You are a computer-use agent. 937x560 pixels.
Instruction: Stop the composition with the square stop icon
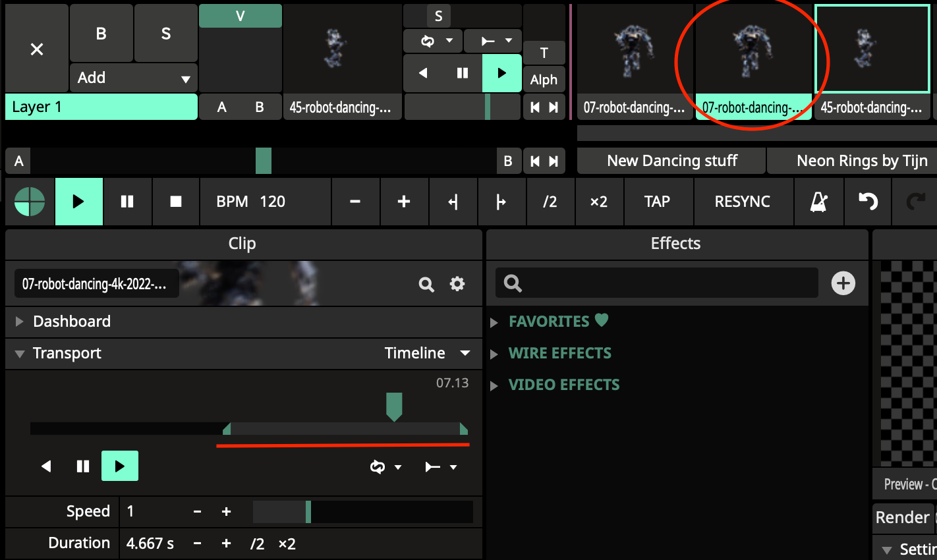(176, 202)
